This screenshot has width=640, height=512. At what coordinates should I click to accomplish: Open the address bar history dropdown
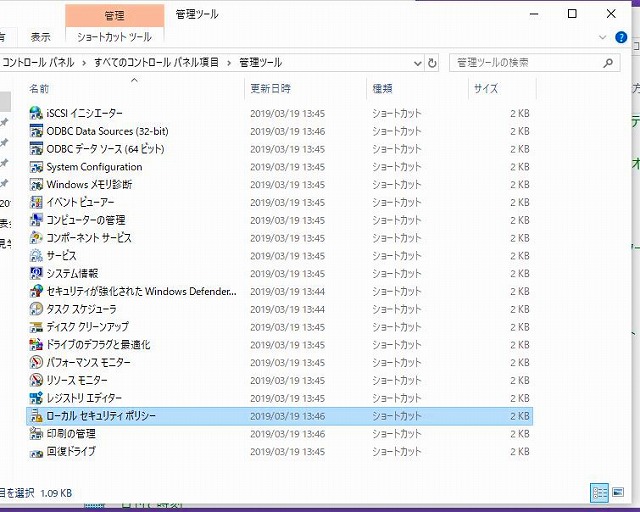pos(417,63)
